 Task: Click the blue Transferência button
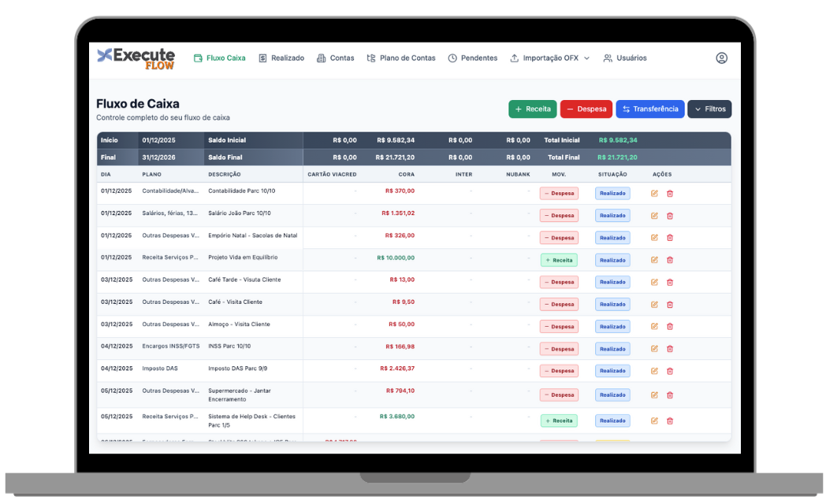649,109
